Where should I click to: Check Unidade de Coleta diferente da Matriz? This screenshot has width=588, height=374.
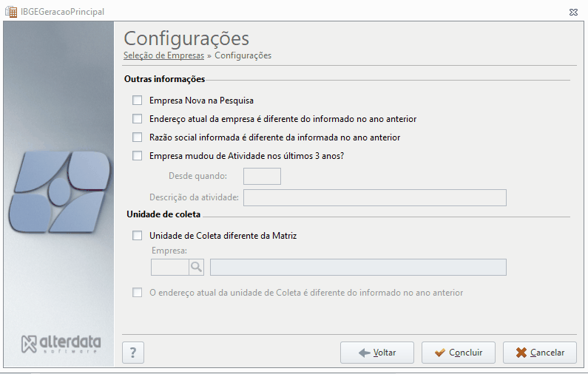pyautogui.click(x=138, y=235)
